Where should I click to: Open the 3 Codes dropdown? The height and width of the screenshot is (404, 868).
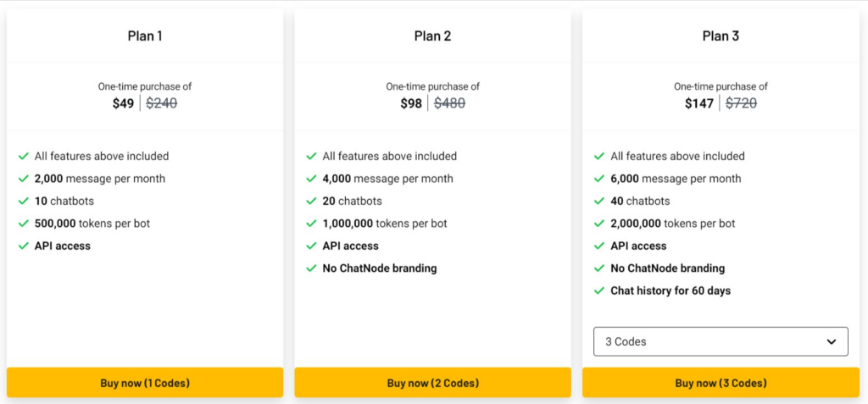click(720, 341)
